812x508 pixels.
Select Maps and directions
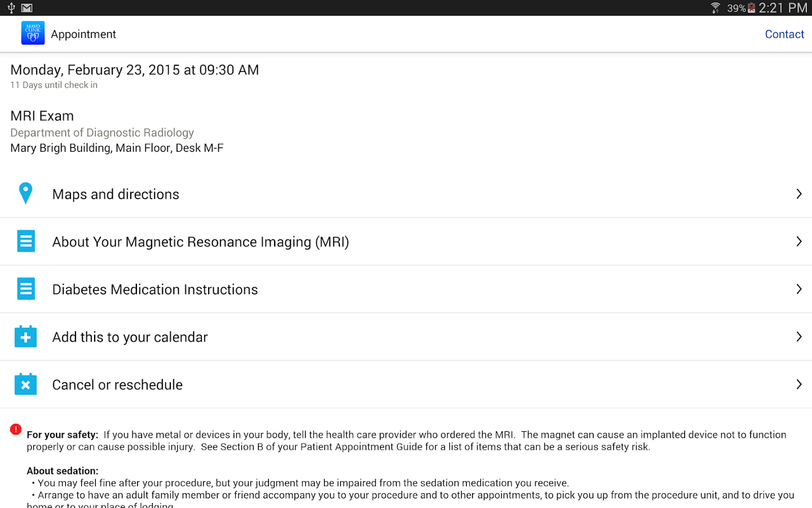pos(116,194)
